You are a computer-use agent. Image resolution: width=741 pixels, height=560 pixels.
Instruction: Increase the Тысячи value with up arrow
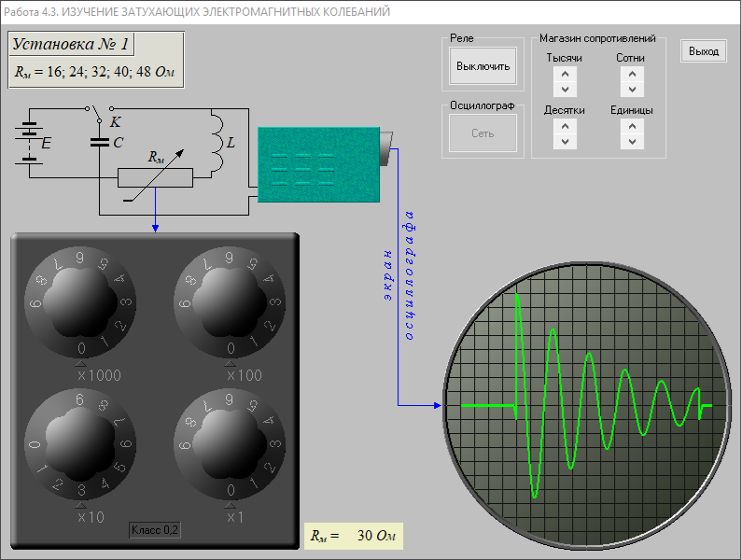tap(564, 74)
